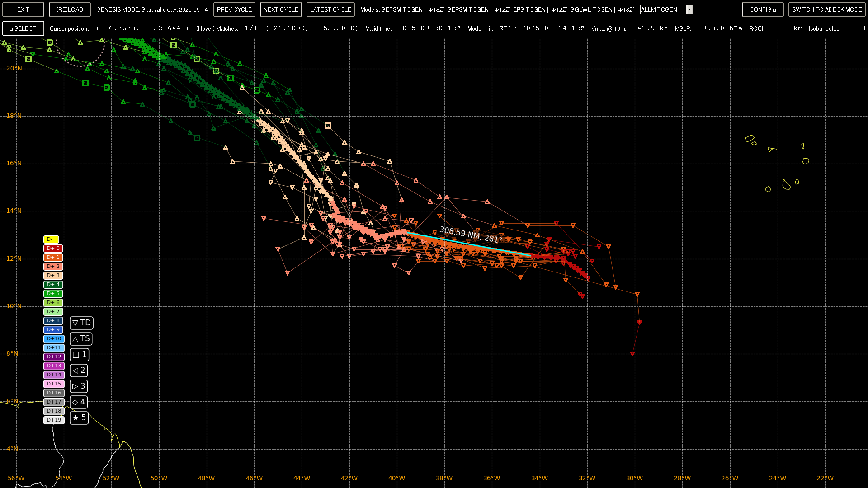Jump to LATEST CYCLE

pyautogui.click(x=330, y=9)
